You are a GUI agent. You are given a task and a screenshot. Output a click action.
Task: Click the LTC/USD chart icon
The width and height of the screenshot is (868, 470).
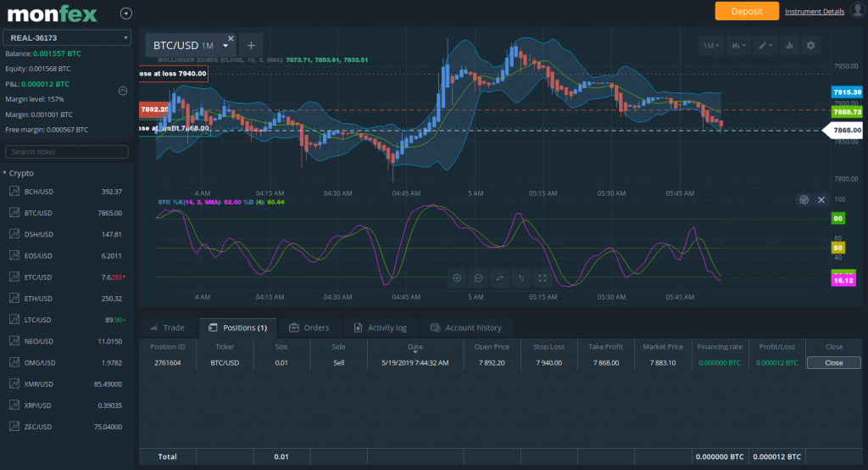pyautogui.click(x=14, y=319)
